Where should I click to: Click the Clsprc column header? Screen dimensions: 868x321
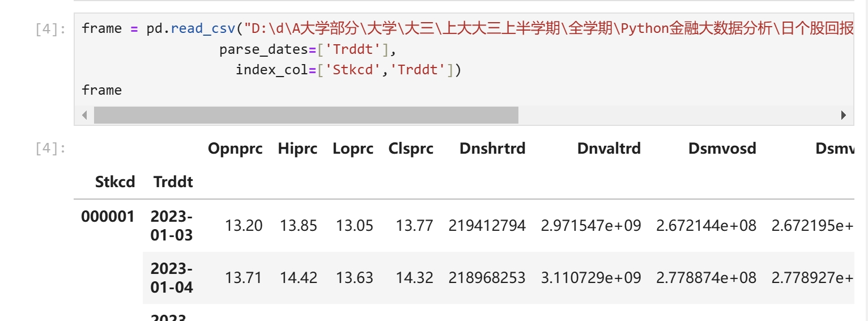[x=411, y=149]
